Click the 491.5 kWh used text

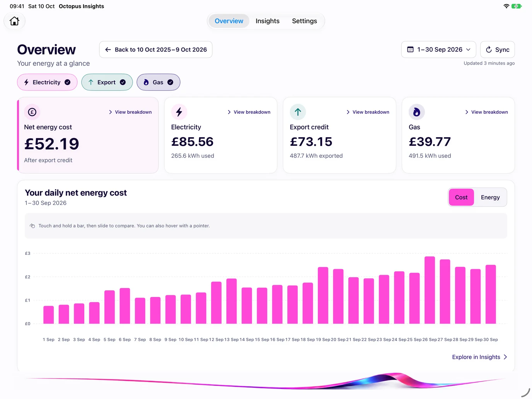(430, 156)
